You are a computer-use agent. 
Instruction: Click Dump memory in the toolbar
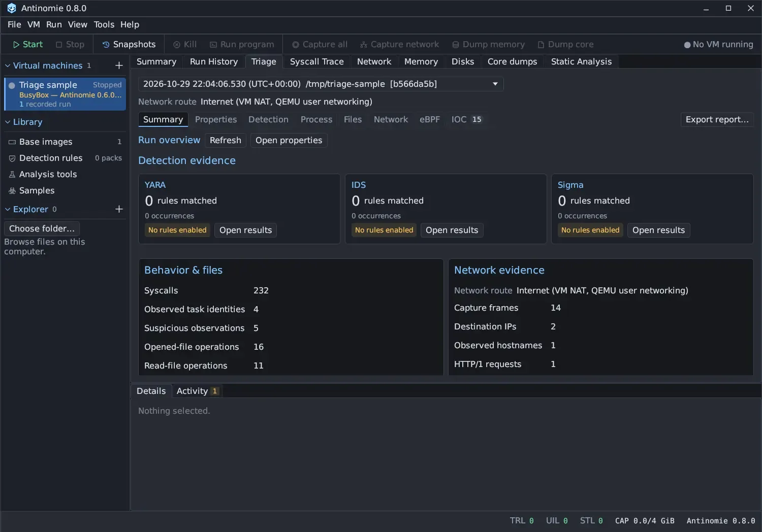click(488, 45)
